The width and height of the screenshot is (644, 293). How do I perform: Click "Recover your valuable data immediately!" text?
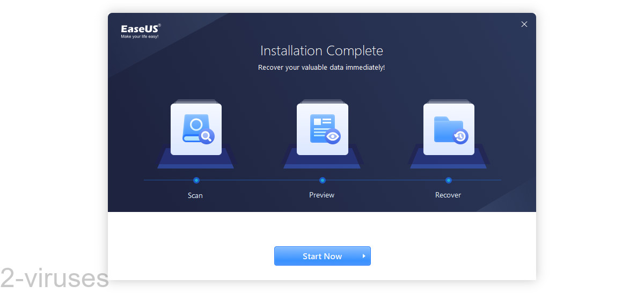coord(321,68)
